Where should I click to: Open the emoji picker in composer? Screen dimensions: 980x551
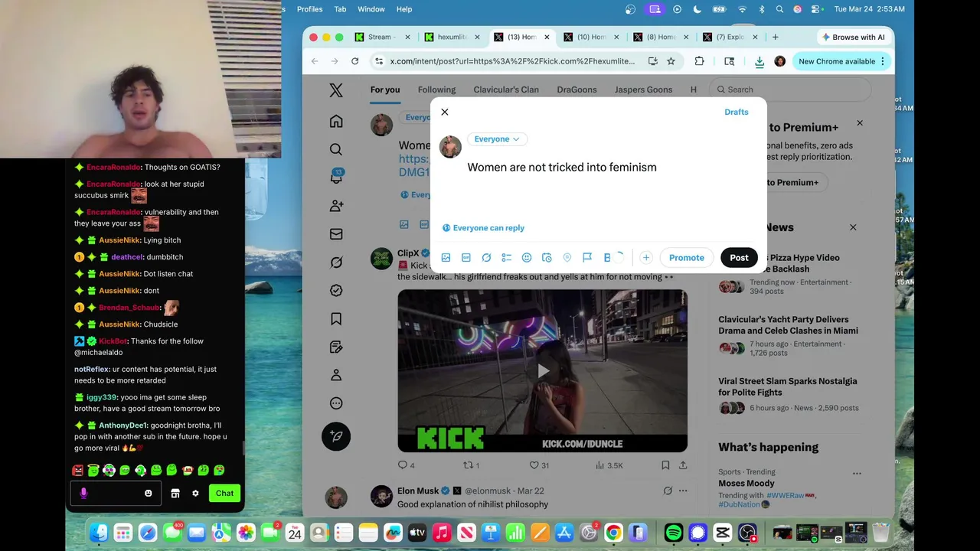(x=527, y=258)
